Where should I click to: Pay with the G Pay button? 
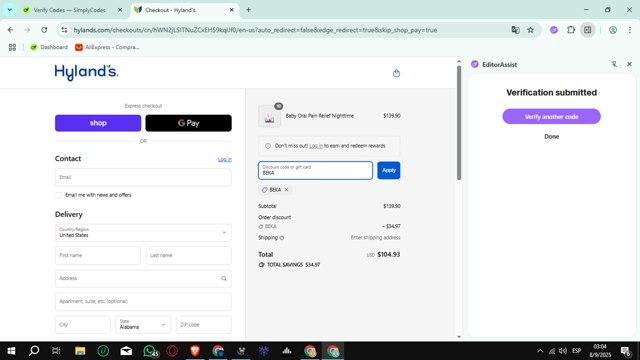189,123
